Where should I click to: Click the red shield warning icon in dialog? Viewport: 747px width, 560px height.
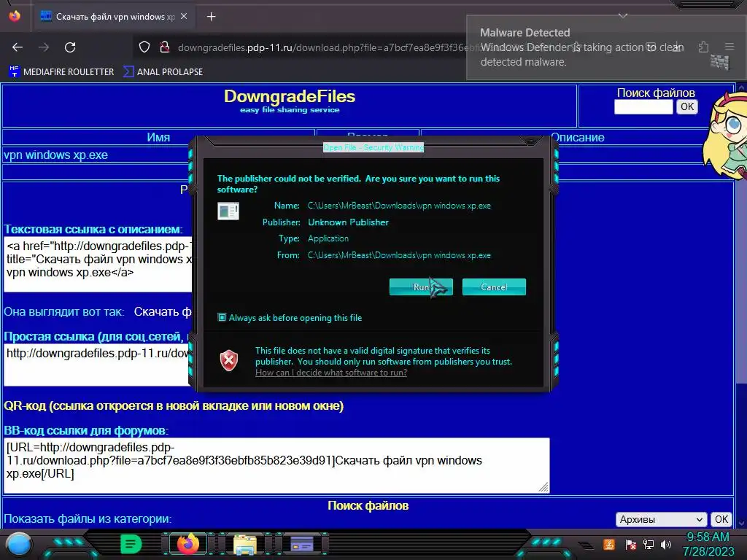coord(228,360)
